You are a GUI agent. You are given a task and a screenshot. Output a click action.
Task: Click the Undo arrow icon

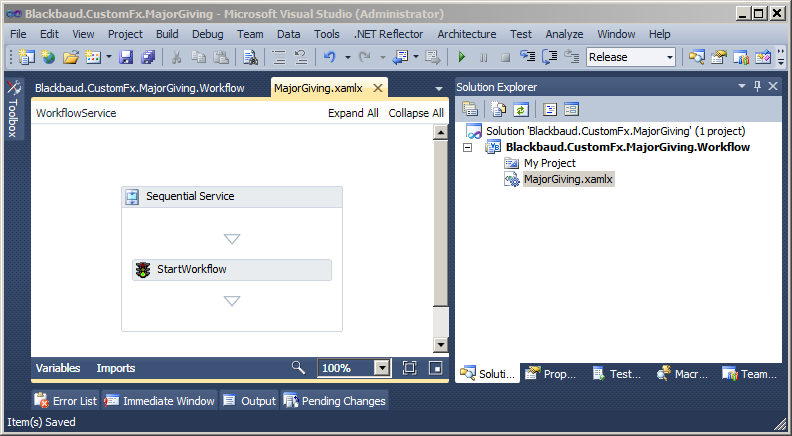(330, 57)
